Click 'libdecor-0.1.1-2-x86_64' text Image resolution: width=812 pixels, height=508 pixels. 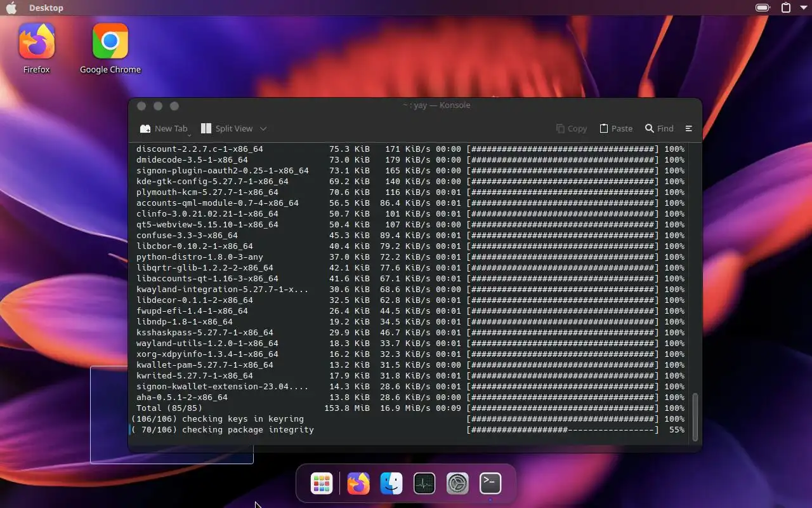(x=195, y=300)
